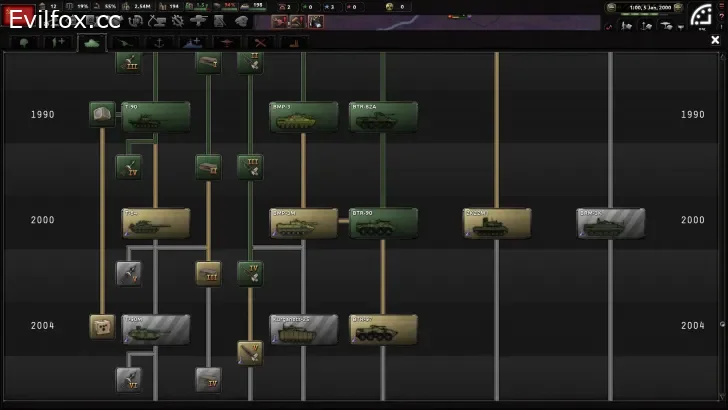The width and height of the screenshot is (728, 410).
Task: Select the rightmost grey tank tech in 2000 row
Action: click(610, 223)
